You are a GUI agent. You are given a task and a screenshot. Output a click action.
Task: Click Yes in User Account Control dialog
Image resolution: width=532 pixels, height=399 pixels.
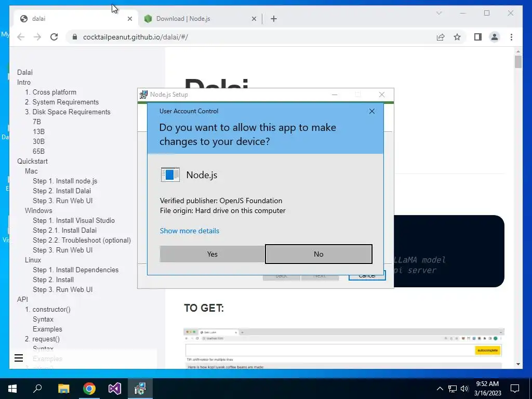coord(212,254)
